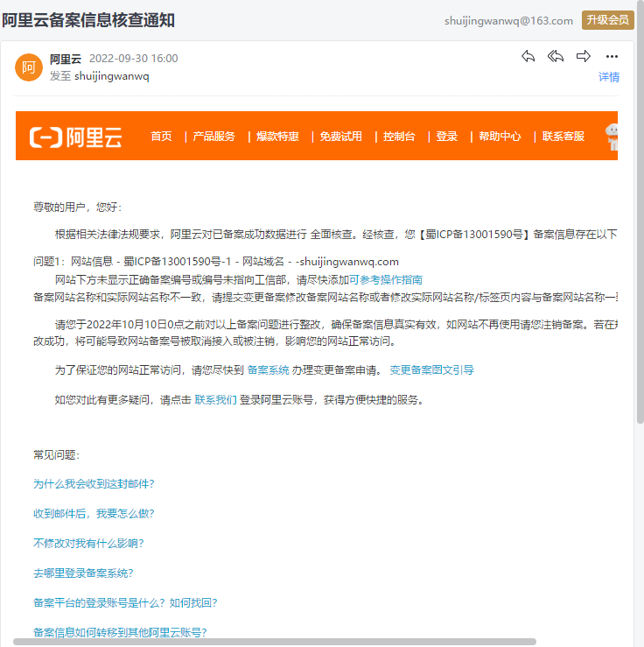Image resolution: width=644 pixels, height=647 pixels.
Task: Select 控制台 in the banner menu
Action: [399, 137]
